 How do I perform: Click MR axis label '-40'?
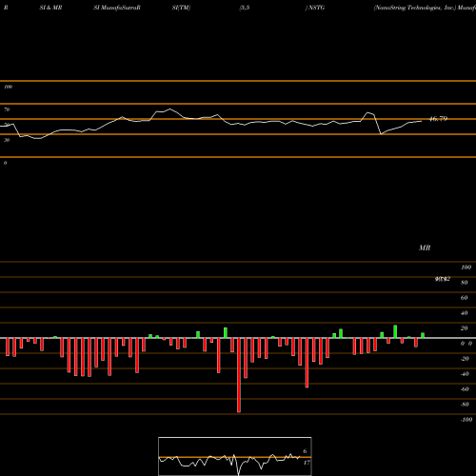point(465,374)
